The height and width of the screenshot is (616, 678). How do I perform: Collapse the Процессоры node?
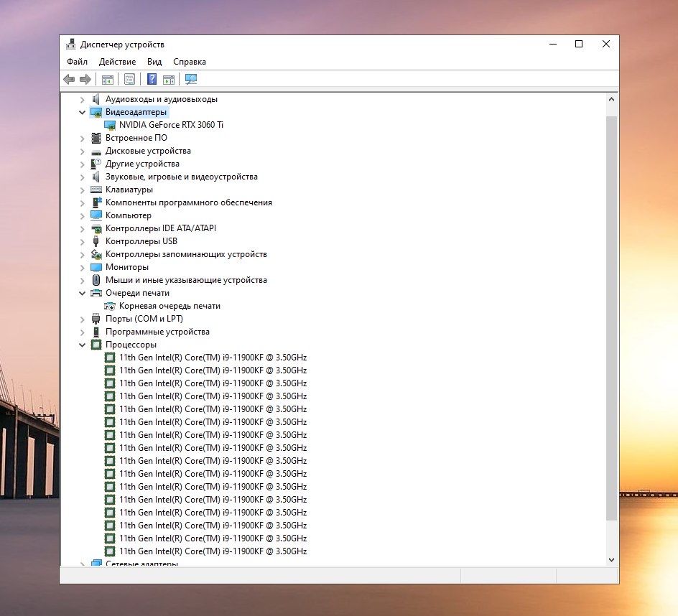coord(82,345)
